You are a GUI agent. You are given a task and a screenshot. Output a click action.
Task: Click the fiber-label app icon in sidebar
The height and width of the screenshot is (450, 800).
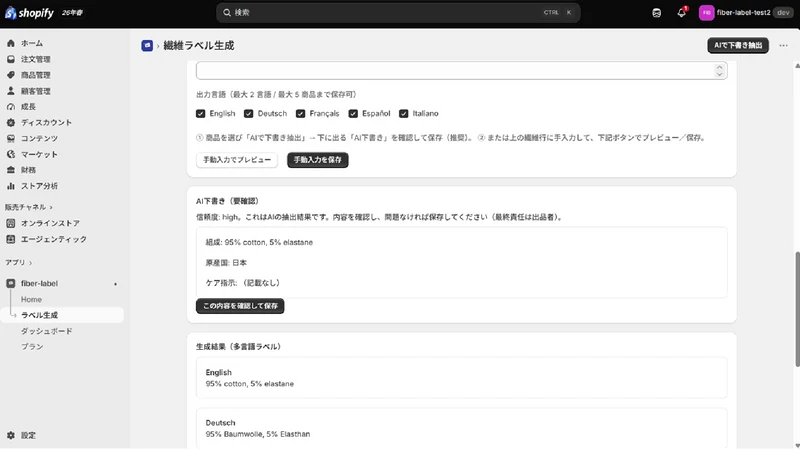tap(11, 283)
